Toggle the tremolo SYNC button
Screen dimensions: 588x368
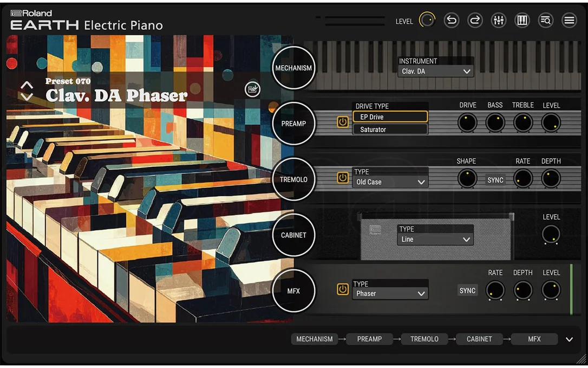point(495,180)
